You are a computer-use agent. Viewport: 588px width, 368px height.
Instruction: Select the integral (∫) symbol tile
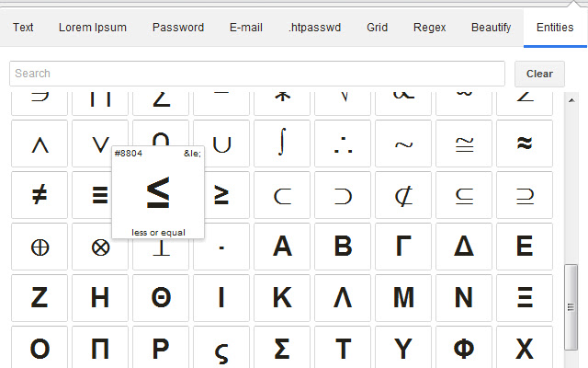[x=282, y=144]
